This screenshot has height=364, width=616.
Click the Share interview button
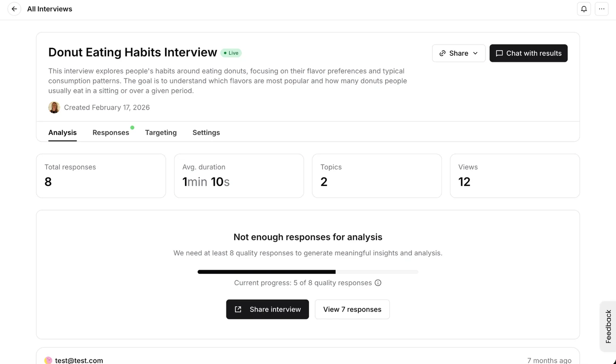(x=268, y=309)
